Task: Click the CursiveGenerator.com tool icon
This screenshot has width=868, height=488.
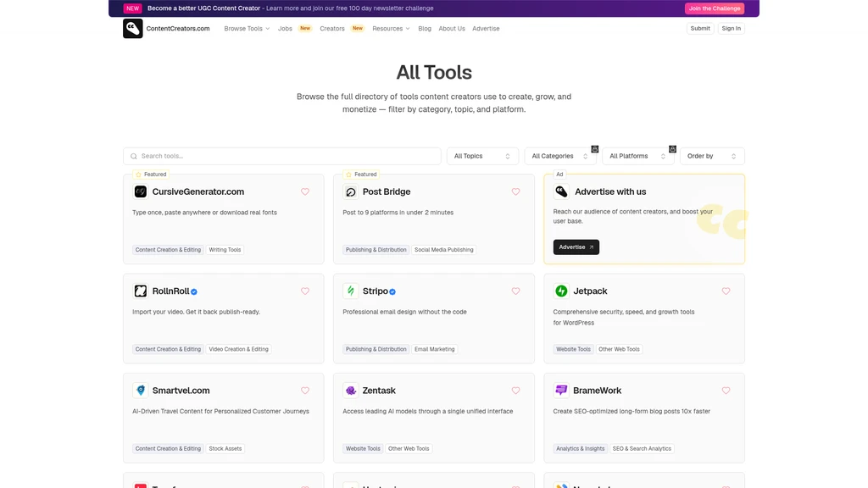Action: (x=141, y=191)
